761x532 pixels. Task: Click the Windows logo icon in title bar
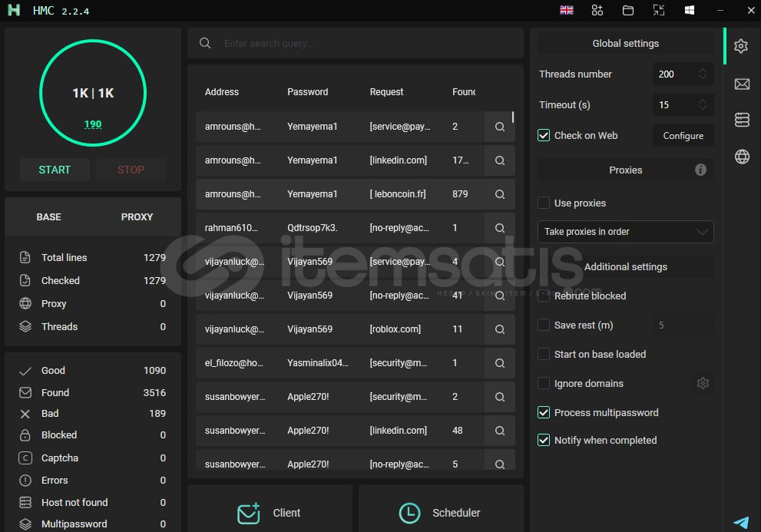(x=689, y=10)
